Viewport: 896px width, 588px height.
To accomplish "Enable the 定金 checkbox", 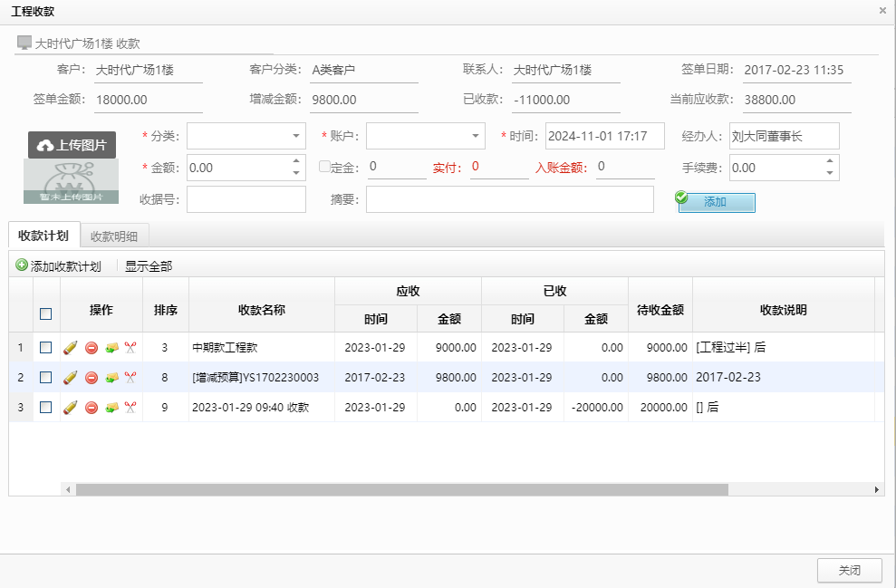I will pyautogui.click(x=323, y=167).
